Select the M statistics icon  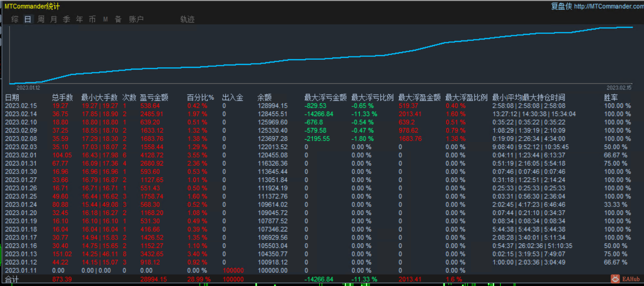[x=105, y=19]
